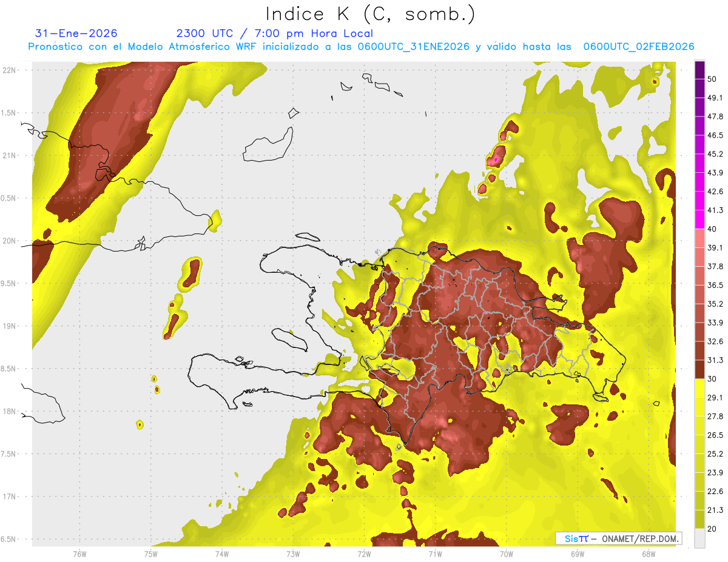Click the title 'Indice K (C, somb.)'

tap(370, 15)
